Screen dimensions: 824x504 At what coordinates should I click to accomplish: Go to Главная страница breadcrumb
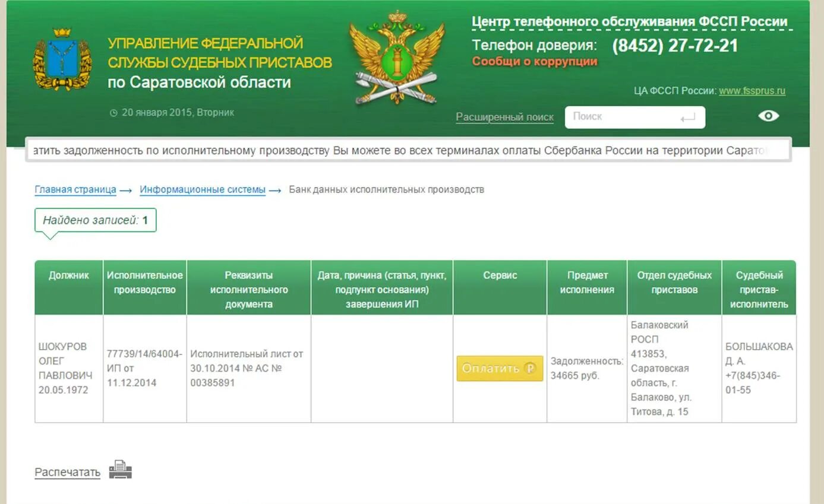[x=75, y=189]
